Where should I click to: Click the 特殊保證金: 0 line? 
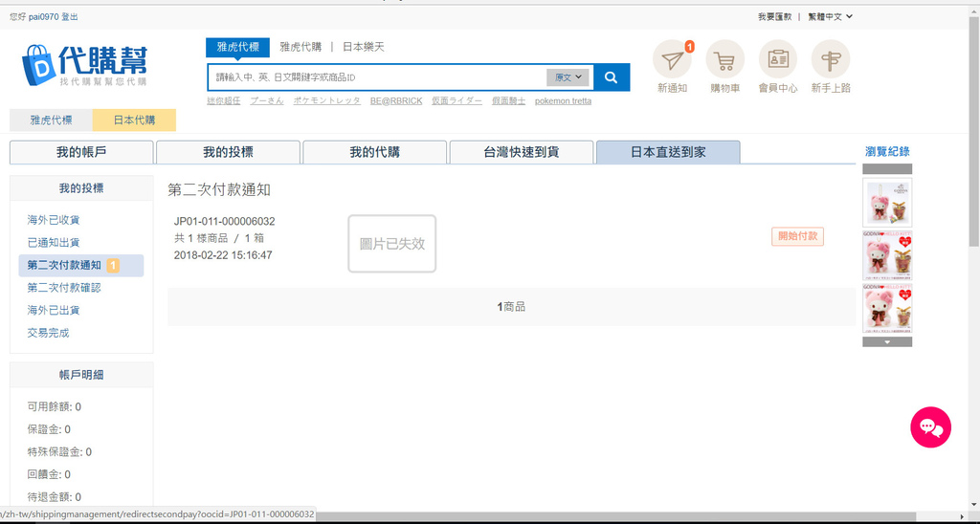click(x=59, y=451)
